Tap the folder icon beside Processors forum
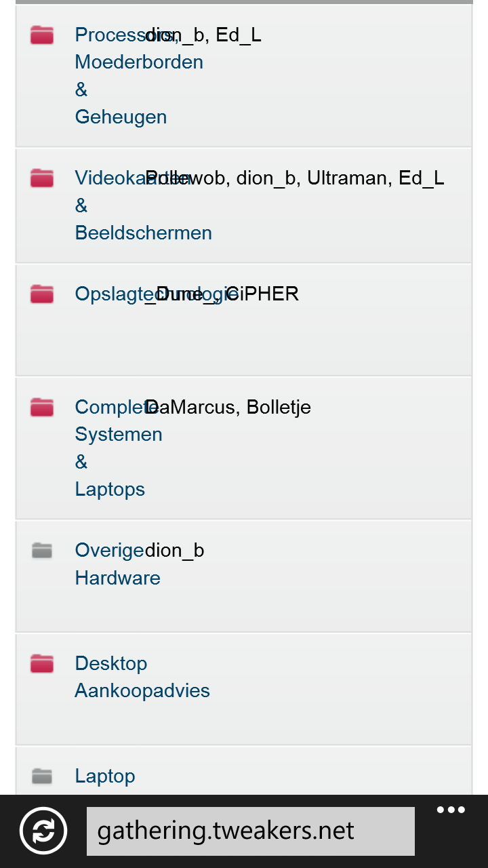This screenshot has height=868, width=488. [42, 35]
